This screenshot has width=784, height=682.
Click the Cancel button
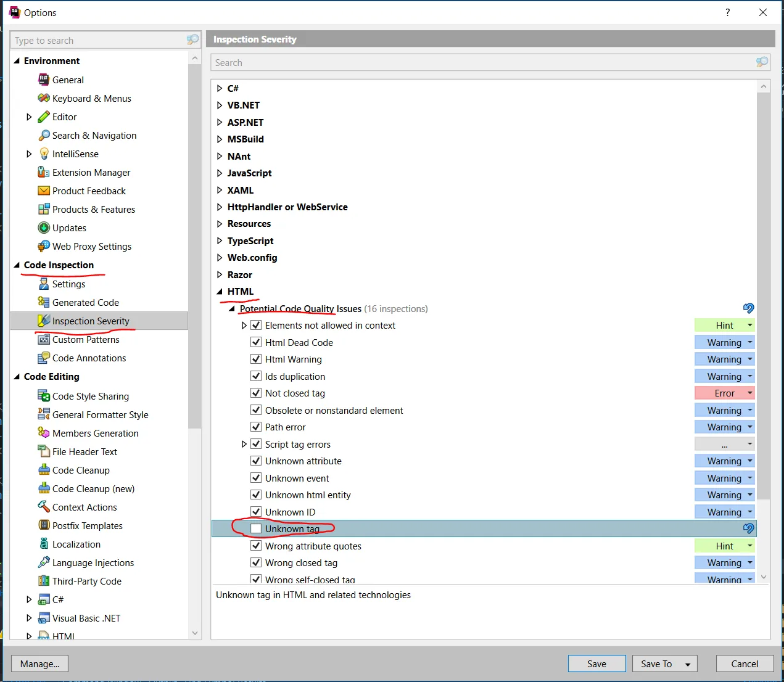point(745,664)
